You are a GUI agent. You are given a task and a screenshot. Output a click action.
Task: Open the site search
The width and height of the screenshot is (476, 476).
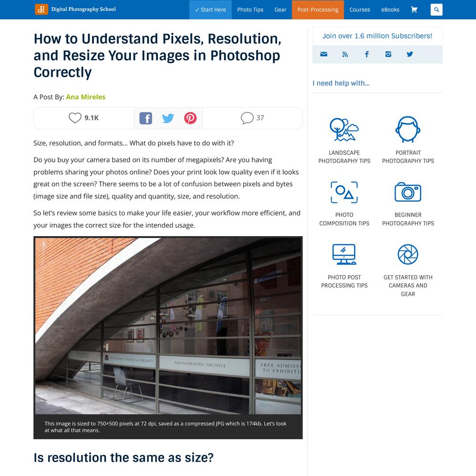[436, 10]
